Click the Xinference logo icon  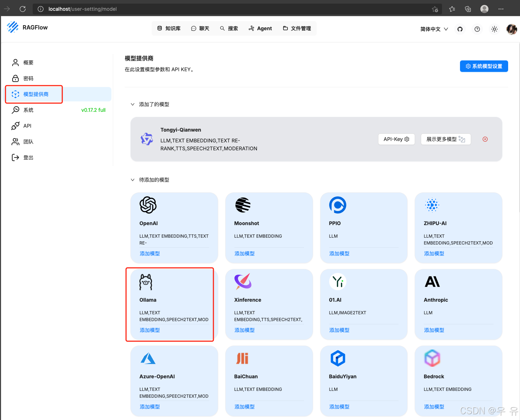(x=243, y=282)
